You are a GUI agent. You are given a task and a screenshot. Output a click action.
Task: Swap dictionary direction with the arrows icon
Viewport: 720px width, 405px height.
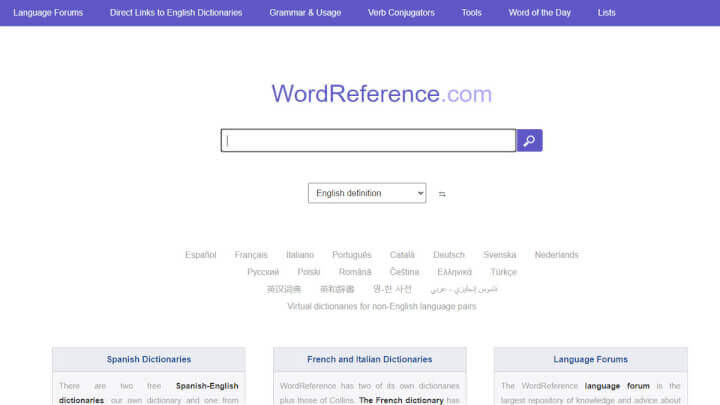442,194
